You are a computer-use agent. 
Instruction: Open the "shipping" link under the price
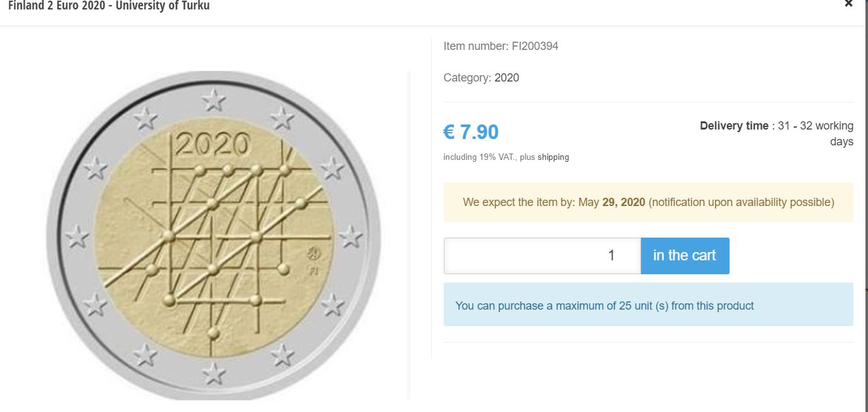pyautogui.click(x=553, y=157)
